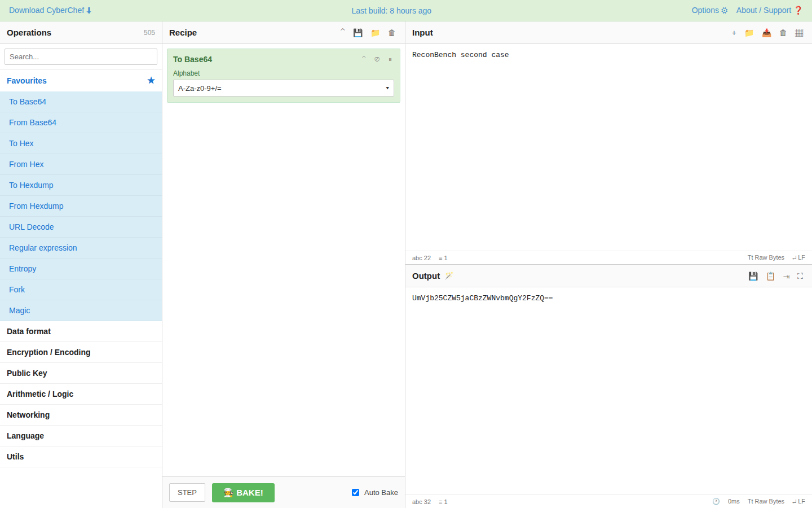Reset the pane layout
The width and height of the screenshot is (812, 508).
click(x=799, y=33)
